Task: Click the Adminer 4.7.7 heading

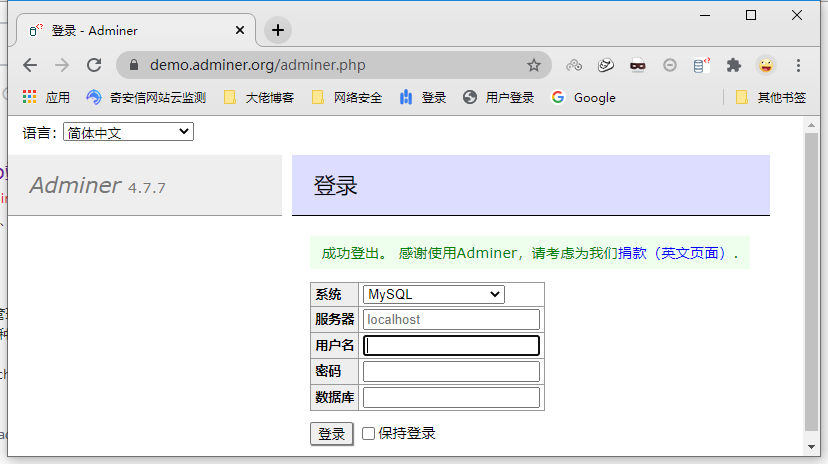Action: click(x=97, y=186)
